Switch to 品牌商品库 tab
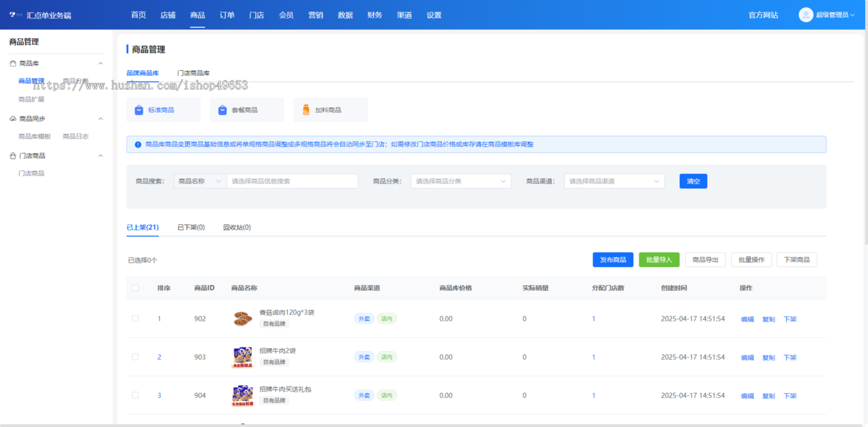868x427 pixels. (142, 73)
